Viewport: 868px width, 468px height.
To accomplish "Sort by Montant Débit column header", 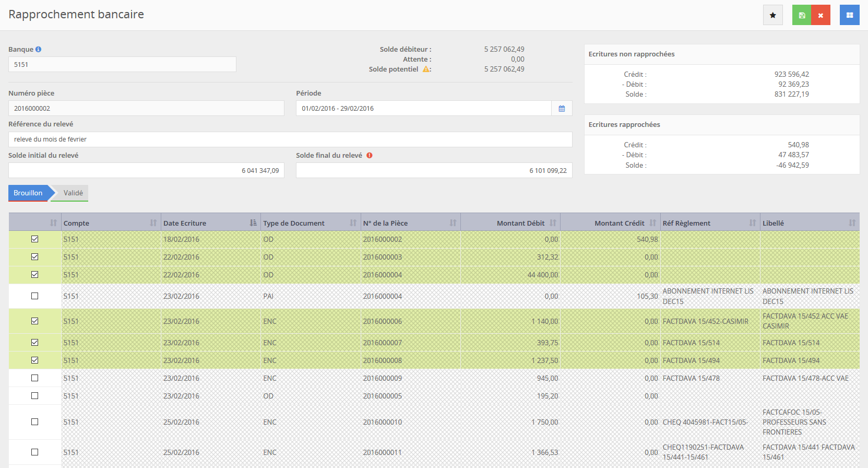I will [520, 223].
